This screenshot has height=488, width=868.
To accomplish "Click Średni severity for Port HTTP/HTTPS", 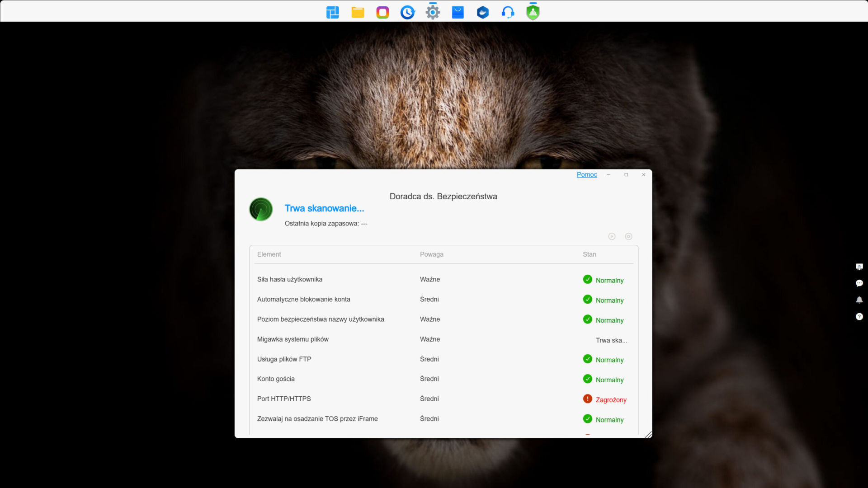I will click(x=429, y=399).
